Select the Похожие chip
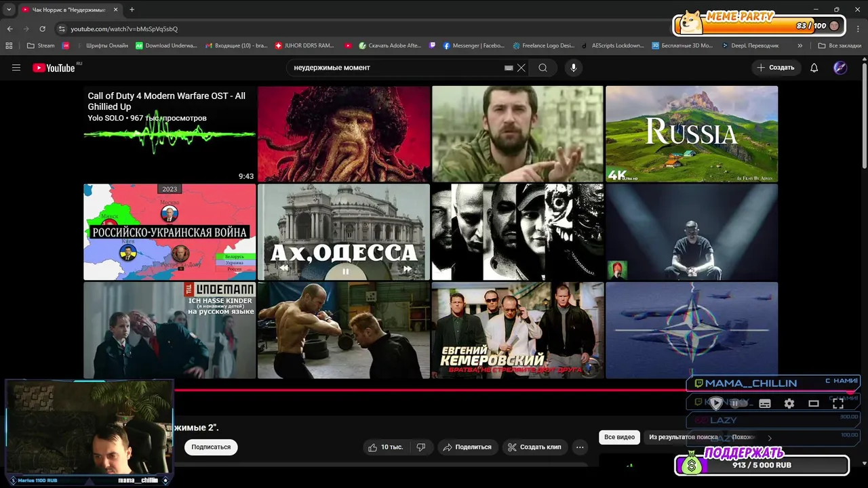Viewport: 868px width, 488px height. [744, 437]
